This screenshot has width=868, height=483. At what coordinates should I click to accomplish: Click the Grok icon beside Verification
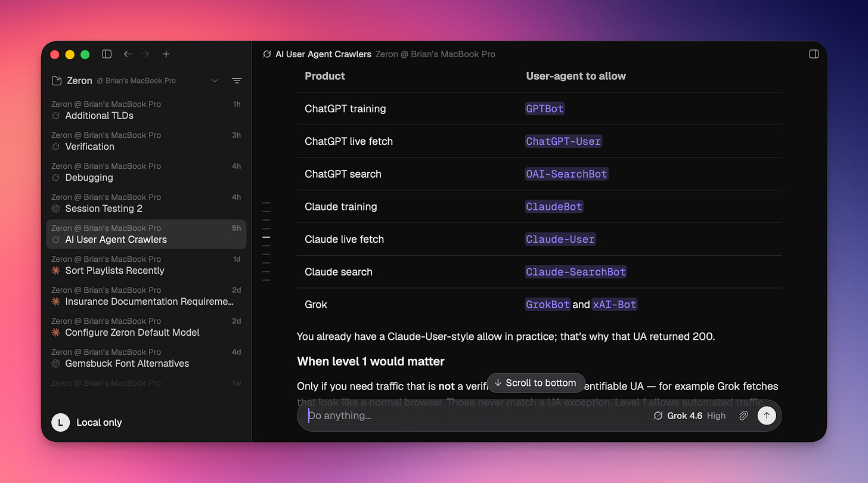pyautogui.click(x=56, y=147)
